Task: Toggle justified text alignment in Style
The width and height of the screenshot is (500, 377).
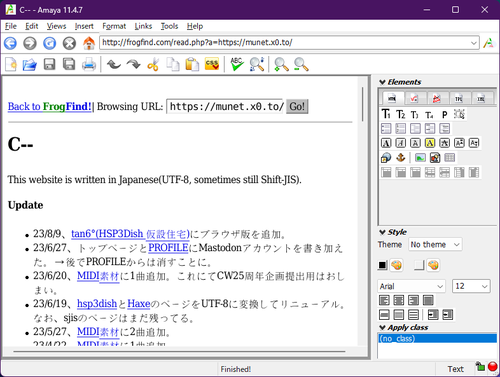Action: coord(428,300)
